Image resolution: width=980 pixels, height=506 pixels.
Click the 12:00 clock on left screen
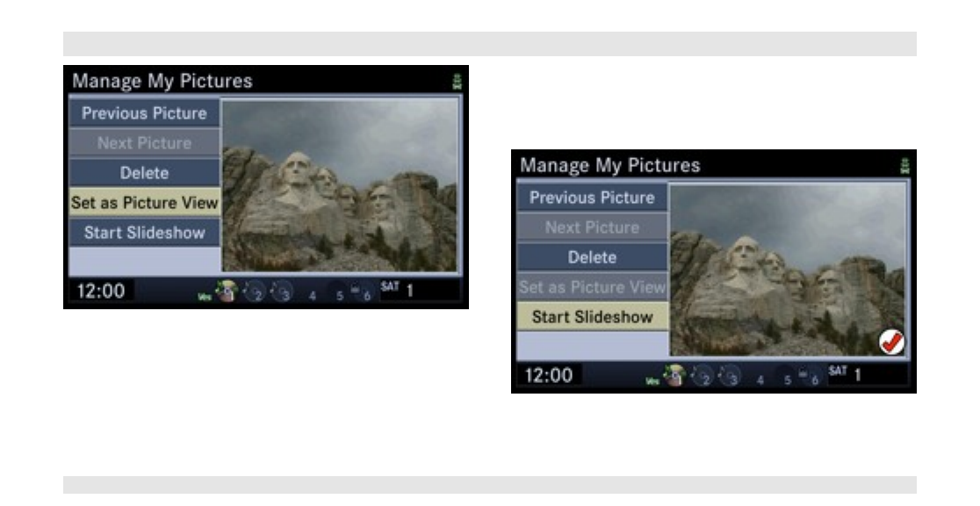point(101,291)
